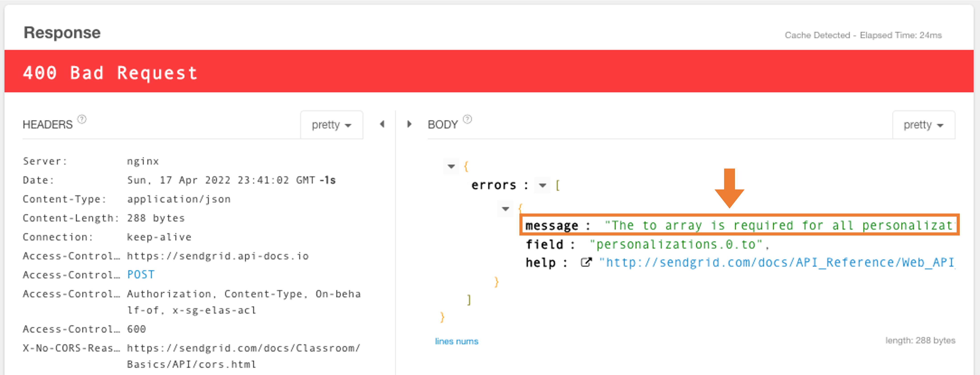
Task: Show line numbers via lines nums link
Action: click(457, 341)
